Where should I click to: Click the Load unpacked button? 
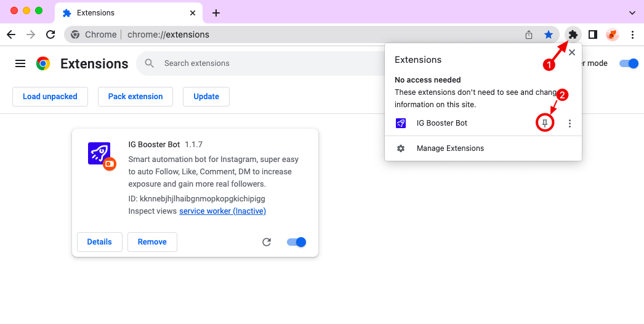tap(50, 97)
